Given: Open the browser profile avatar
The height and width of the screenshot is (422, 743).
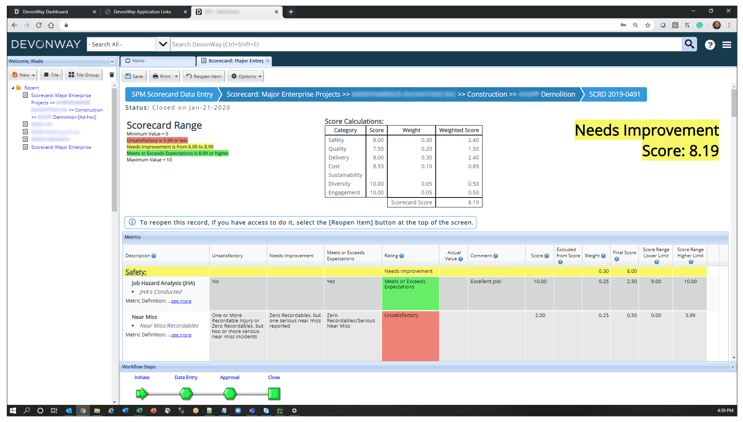Looking at the screenshot, I should (x=716, y=25).
